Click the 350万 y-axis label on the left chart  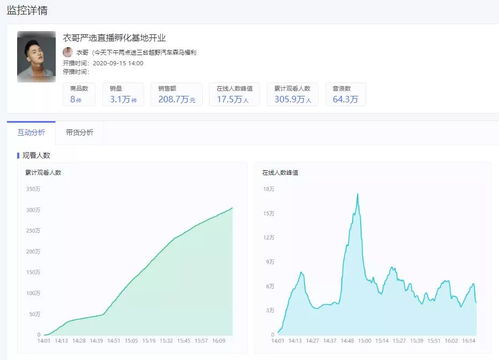(x=33, y=189)
